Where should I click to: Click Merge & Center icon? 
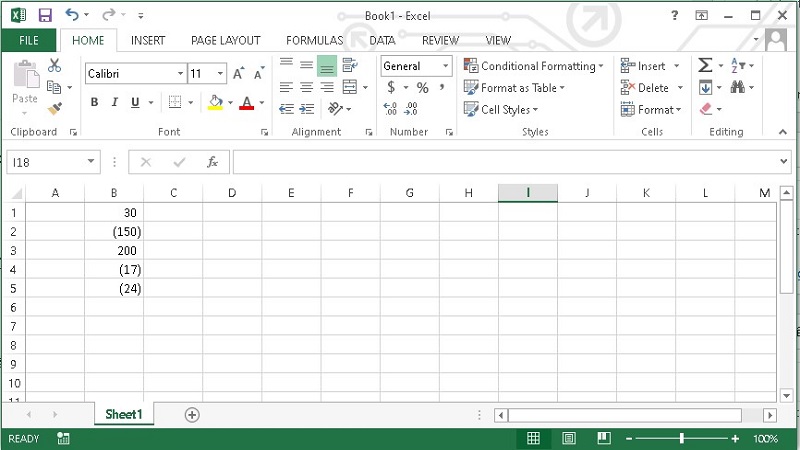click(x=350, y=87)
